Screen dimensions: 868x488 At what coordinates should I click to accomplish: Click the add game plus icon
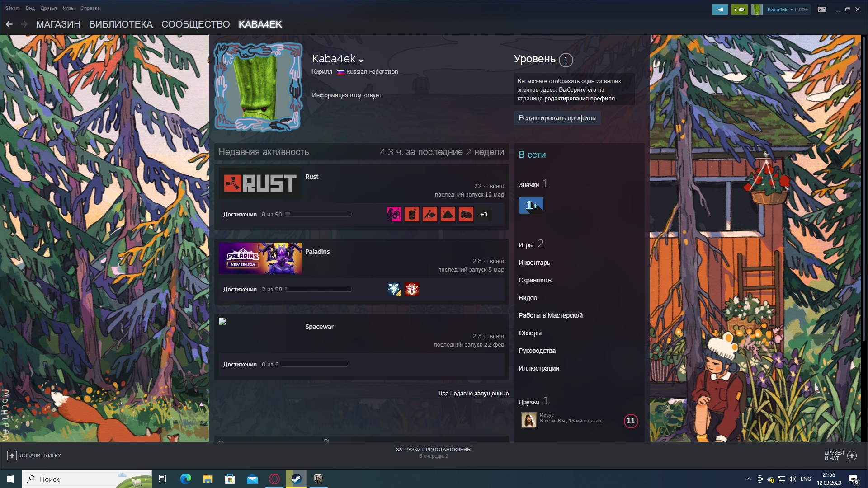point(12,455)
